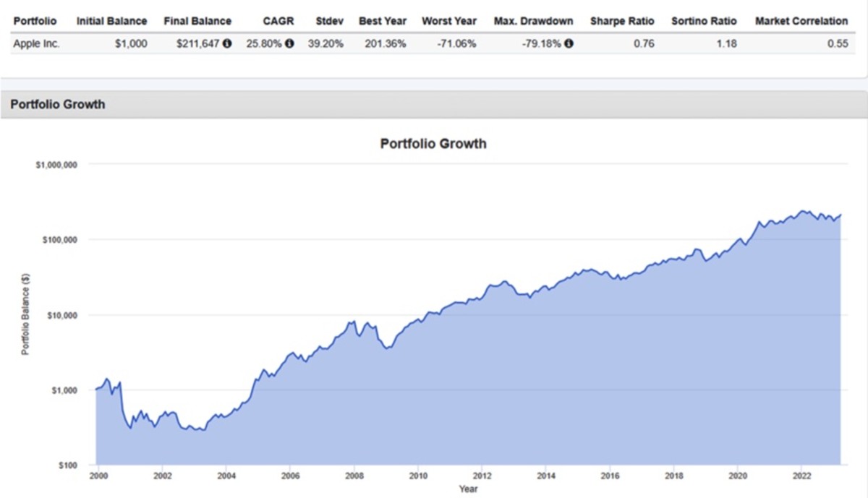868x498 pixels.
Task: Select the Market Correlation column header
Action: (x=801, y=21)
